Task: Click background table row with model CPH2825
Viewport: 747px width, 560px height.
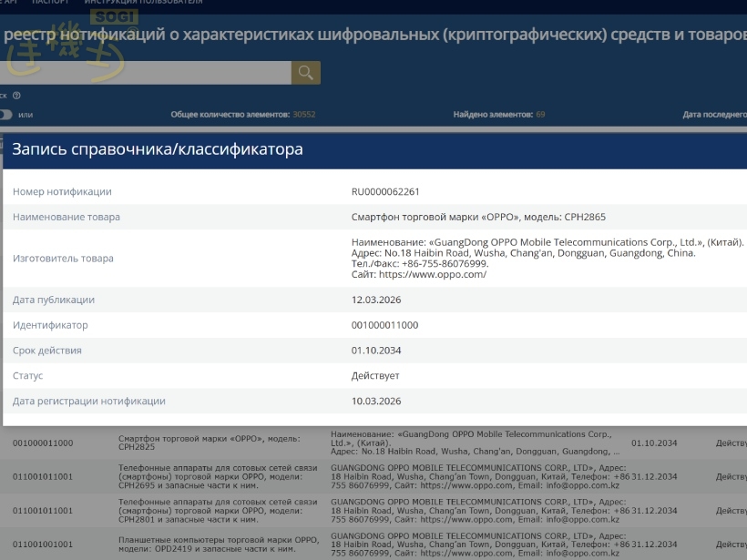Action: coord(373,443)
